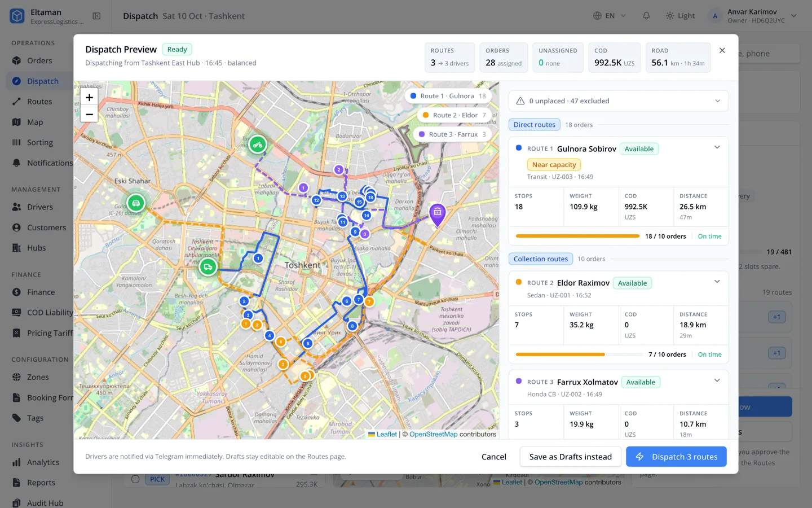This screenshot has width=812, height=508.
Task: Click Route 2 orders capacity progress bar
Action: tap(579, 354)
